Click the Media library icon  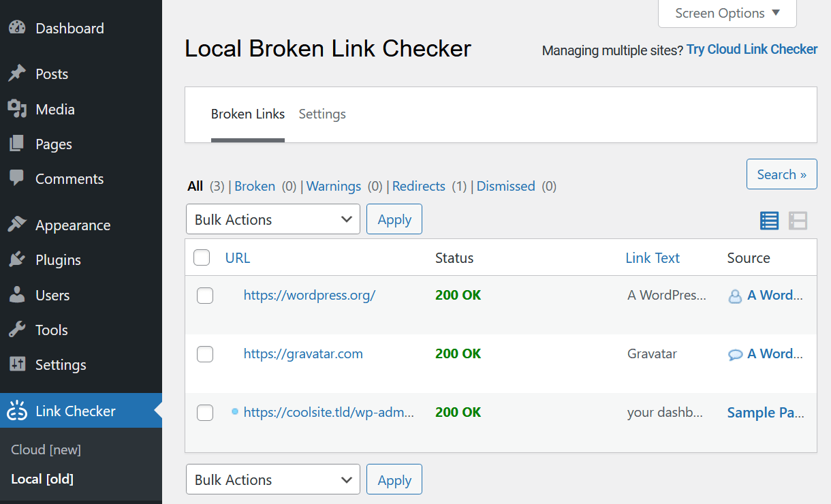(x=17, y=109)
